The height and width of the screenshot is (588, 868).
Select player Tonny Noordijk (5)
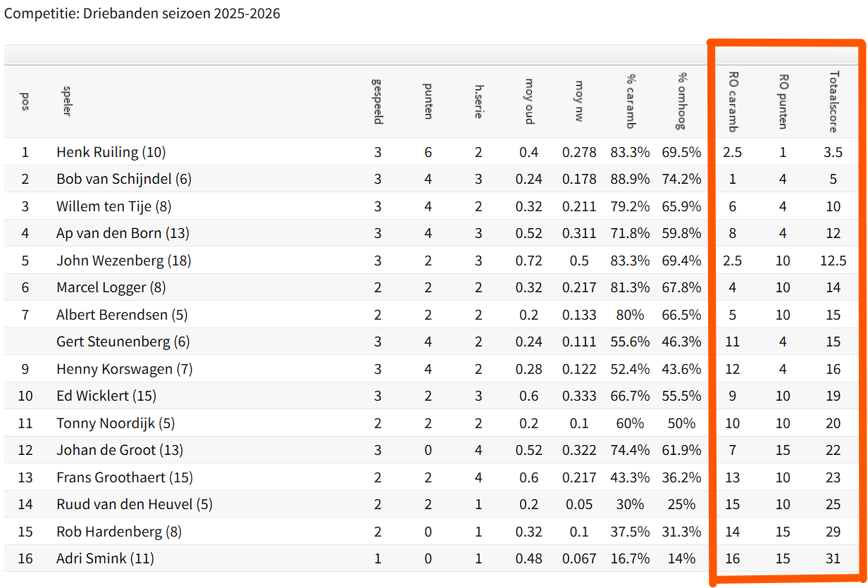tap(116, 423)
